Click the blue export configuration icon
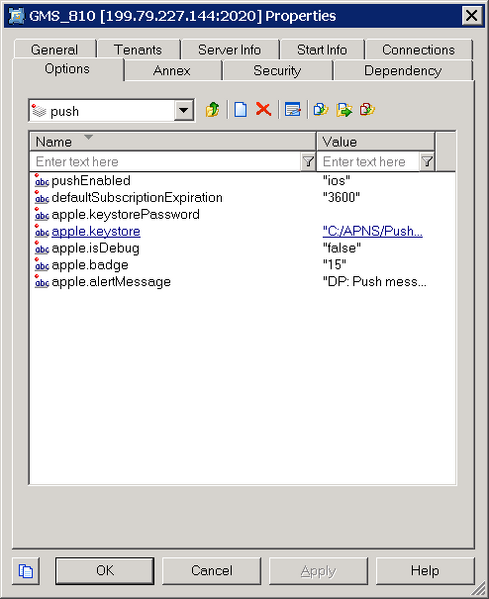 321,110
